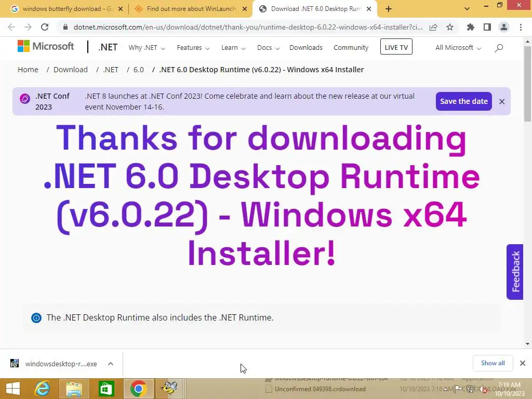Open the Extensions puzzle icon
Screen dimensions: 532x399
click(x=471, y=27)
